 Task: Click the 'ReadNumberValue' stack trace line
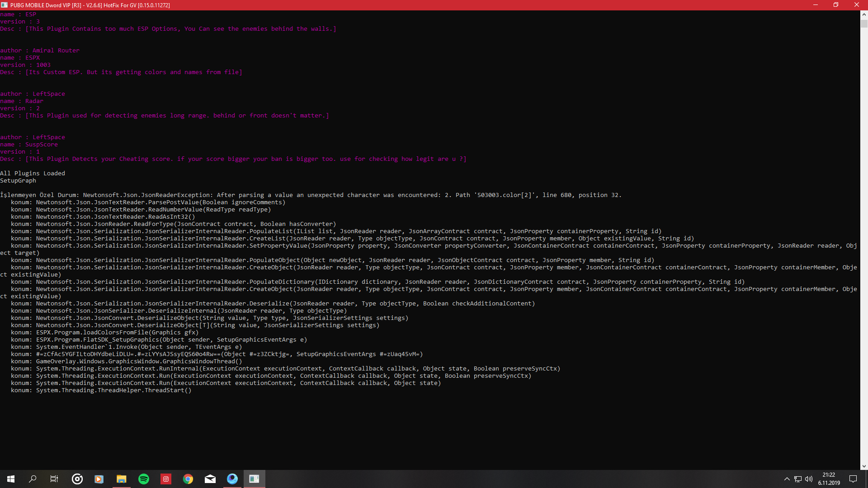[141, 210]
